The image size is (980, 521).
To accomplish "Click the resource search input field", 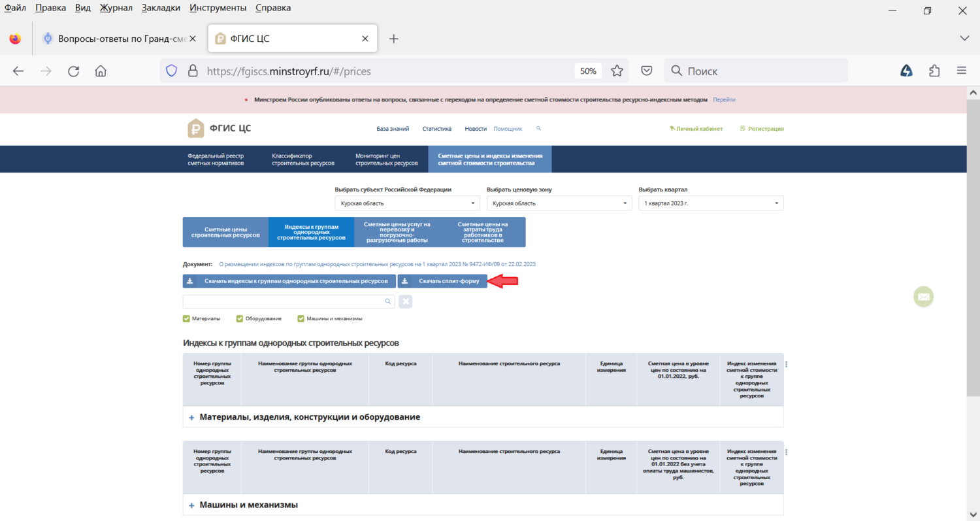I will tap(284, 301).
